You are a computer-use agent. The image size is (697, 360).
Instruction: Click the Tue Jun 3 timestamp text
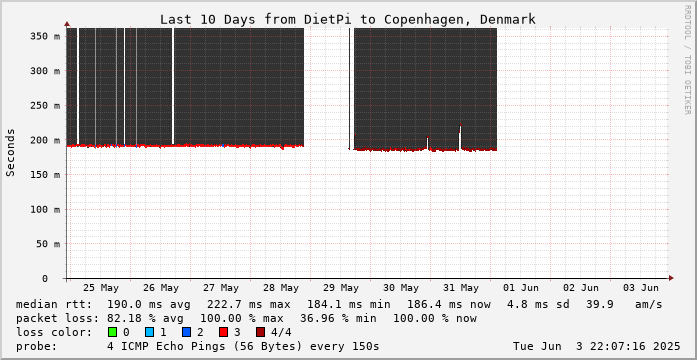coord(597,346)
